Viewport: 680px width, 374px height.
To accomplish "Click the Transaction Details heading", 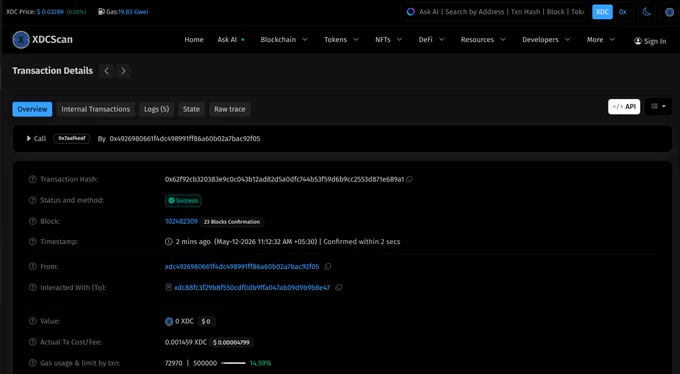I will click(x=52, y=71).
